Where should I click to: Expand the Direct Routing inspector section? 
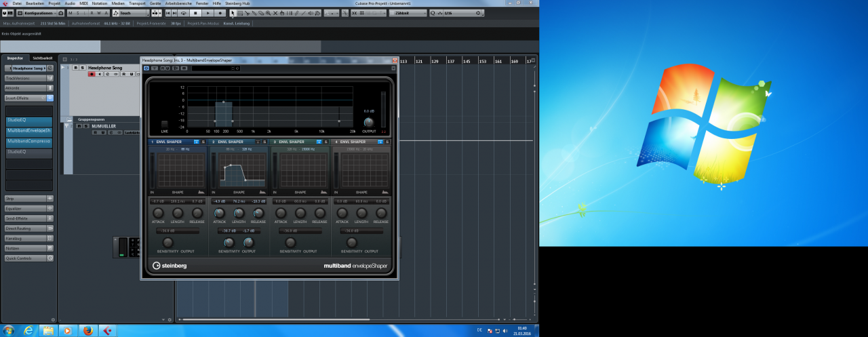29,229
